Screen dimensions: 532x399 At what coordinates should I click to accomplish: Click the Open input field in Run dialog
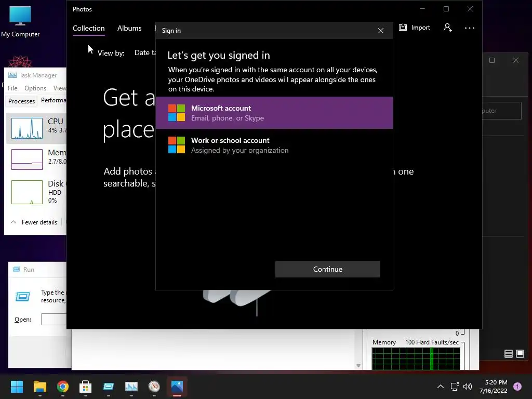click(x=54, y=320)
